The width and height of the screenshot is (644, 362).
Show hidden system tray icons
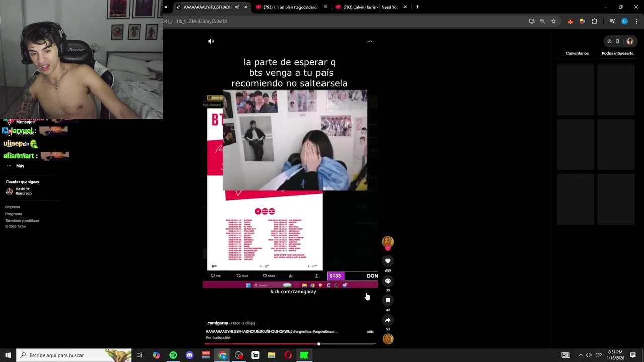(x=580, y=355)
